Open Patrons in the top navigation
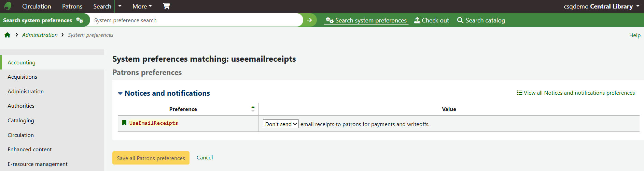Image resolution: width=644 pixels, height=171 pixels. [x=72, y=6]
